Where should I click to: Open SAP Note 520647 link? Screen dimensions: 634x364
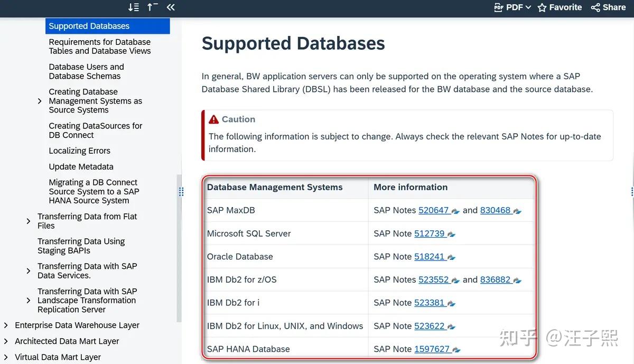pyautogui.click(x=433, y=210)
